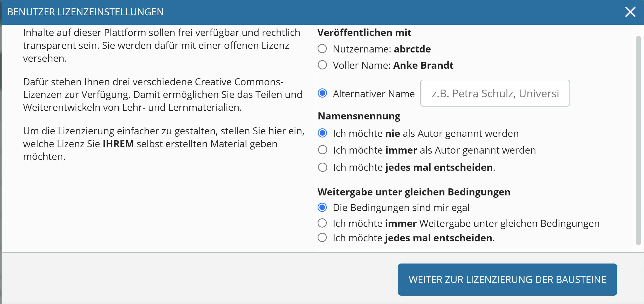Click the 'Nutzername: abrctde' label text
Viewport: 644px width, 304px height.
point(381,49)
